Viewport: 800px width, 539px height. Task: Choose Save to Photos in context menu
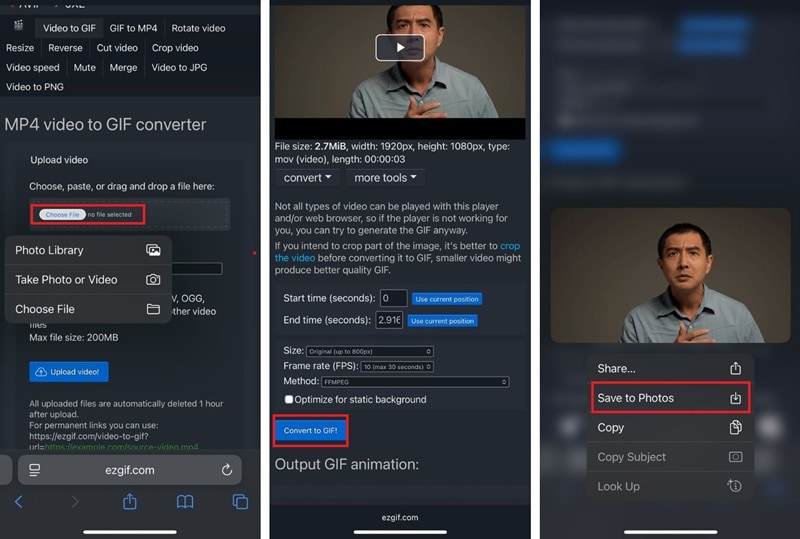pos(670,398)
